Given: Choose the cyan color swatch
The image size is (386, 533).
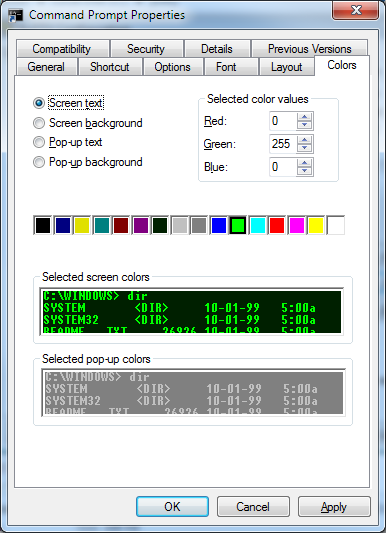Looking at the screenshot, I should 258,225.
